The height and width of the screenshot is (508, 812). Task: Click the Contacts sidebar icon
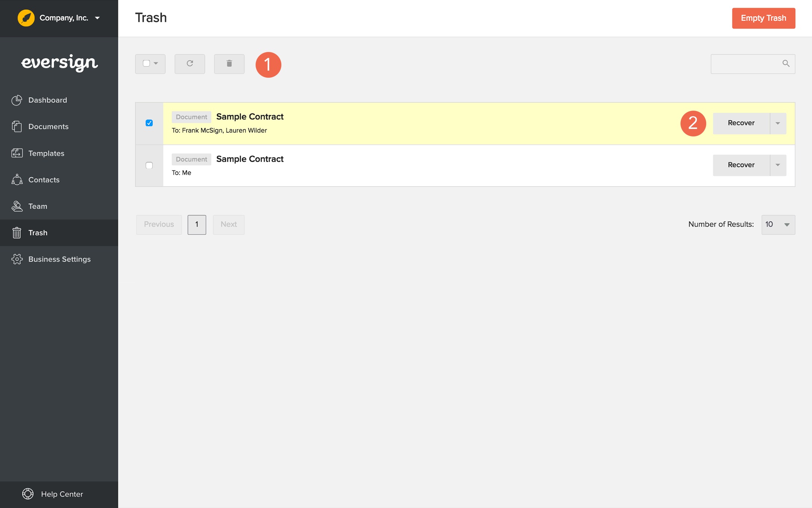tap(17, 180)
